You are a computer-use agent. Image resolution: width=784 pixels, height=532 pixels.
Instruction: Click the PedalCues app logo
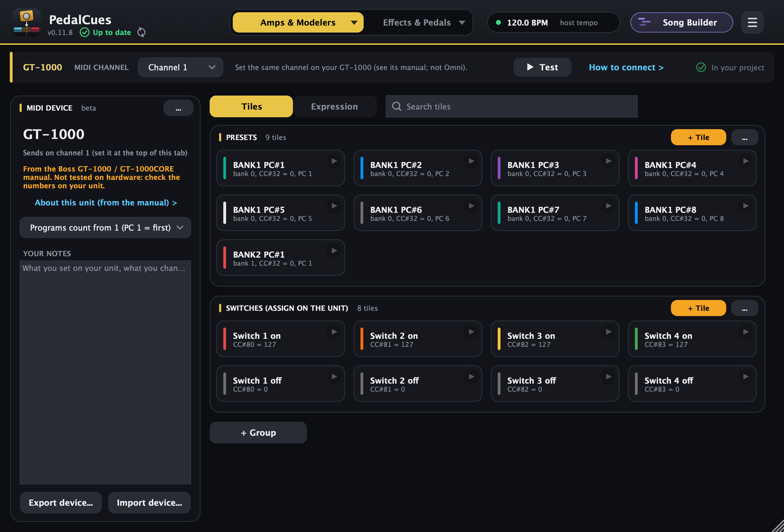[x=27, y=22]
